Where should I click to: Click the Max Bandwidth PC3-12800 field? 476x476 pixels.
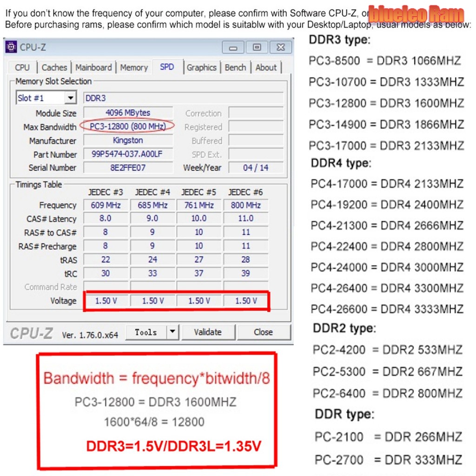pos(128,126)
